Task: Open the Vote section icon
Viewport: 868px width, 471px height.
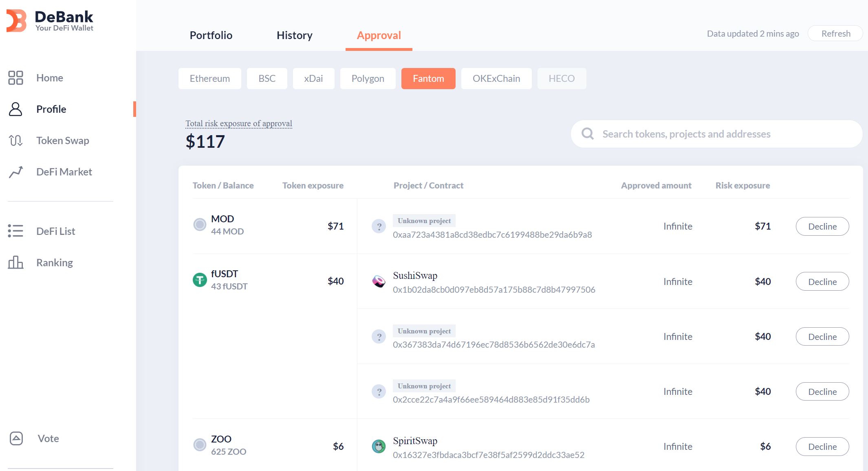Action: [15, 438]
